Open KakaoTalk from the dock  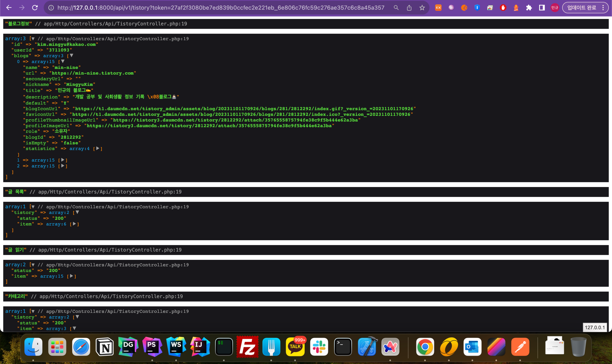pyautogui.click(x=295, y=347)
